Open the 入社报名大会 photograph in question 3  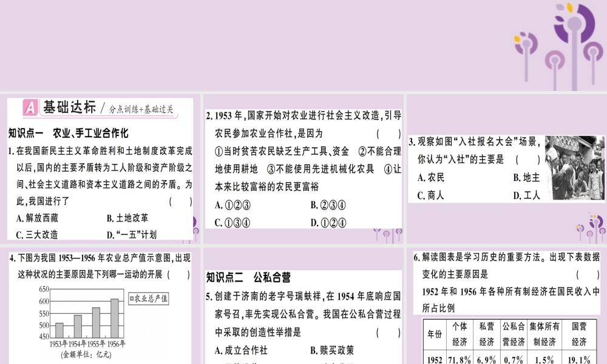(574, 168)
